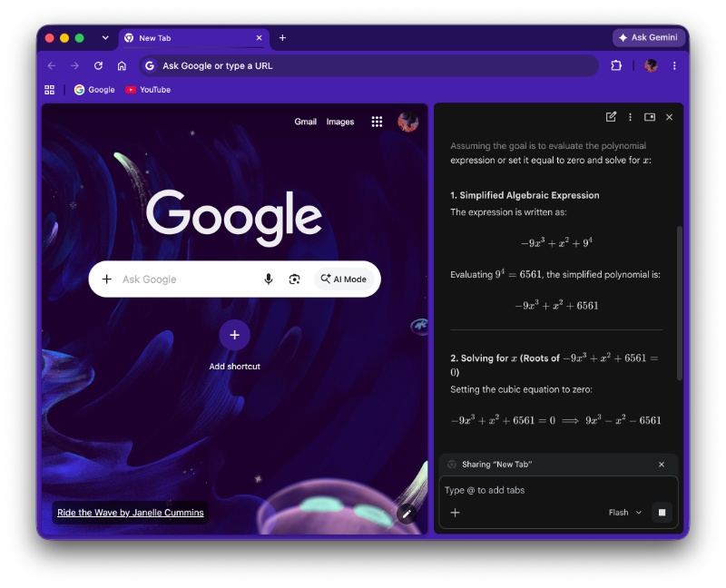Open the Extensions puzzle icon
726x588 pixels.
click(616, 65)
